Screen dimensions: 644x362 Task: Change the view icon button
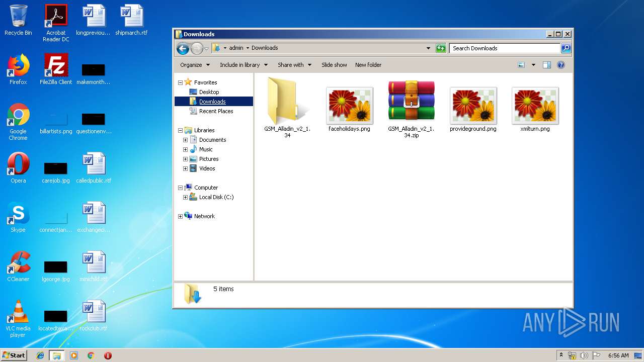tap(521, 65)
